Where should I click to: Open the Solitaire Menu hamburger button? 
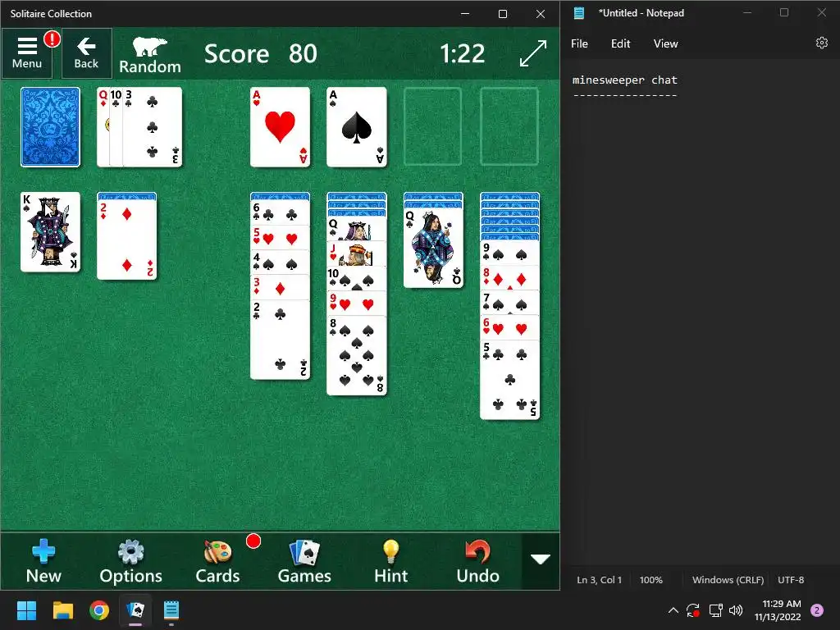pos(27,53)
